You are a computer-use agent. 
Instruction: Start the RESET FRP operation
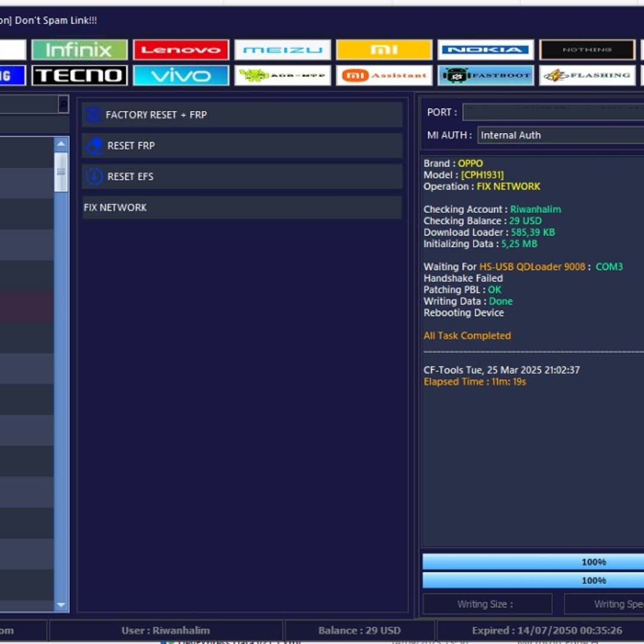(x=242, y=146)
